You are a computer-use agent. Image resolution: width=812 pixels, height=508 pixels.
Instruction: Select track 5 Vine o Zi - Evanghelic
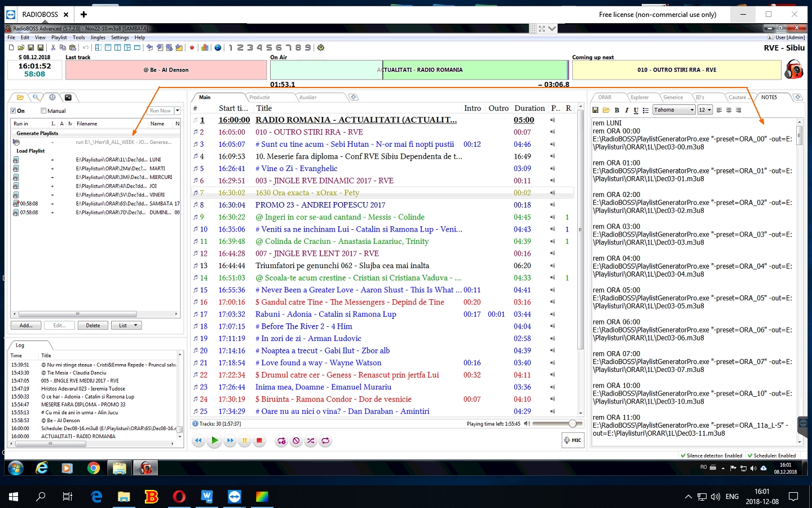tap(383, 168)
